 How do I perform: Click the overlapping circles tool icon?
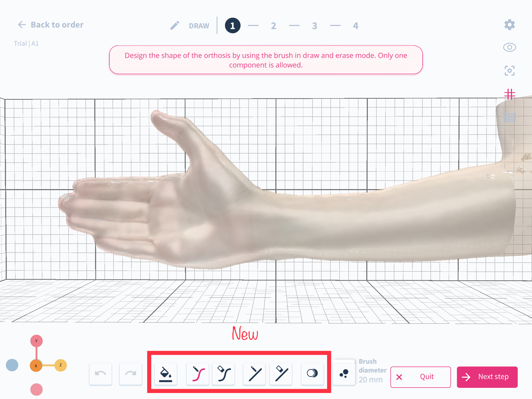click(312, 374)
